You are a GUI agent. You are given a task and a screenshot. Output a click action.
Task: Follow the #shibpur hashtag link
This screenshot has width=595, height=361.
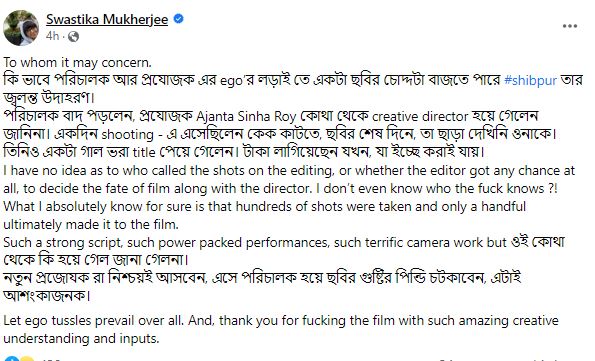click(x=530, y=80)
